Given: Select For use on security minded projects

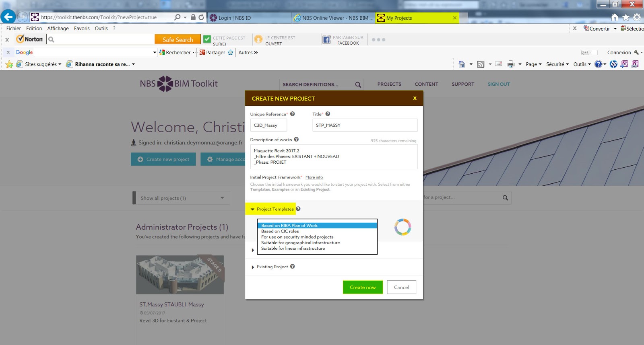Looking at the screenshot, I should tap(317, 237).
